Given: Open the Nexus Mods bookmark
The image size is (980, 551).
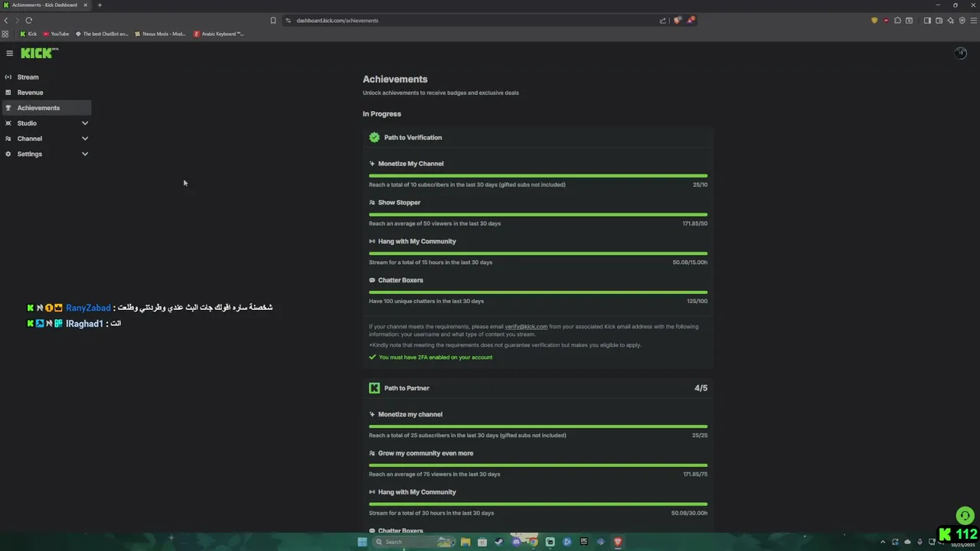Looking at the screenshot, I should coord(160,34).
